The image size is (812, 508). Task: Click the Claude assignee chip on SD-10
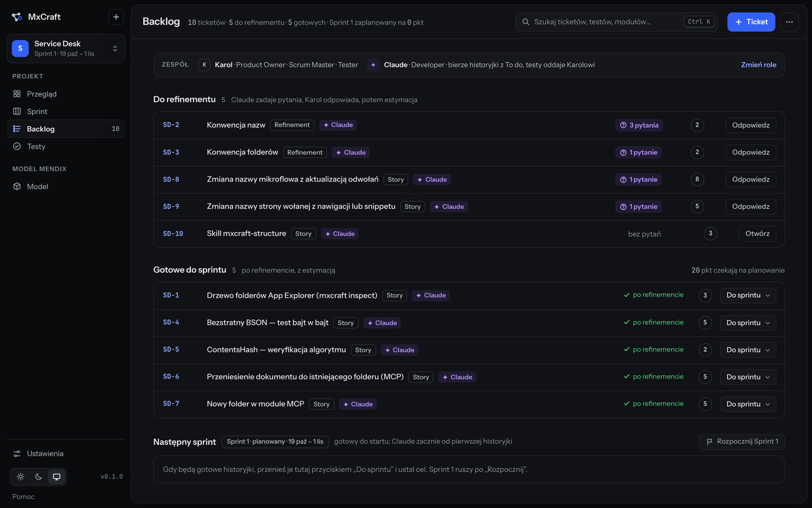pyautogui.click(x=339, y=233)
